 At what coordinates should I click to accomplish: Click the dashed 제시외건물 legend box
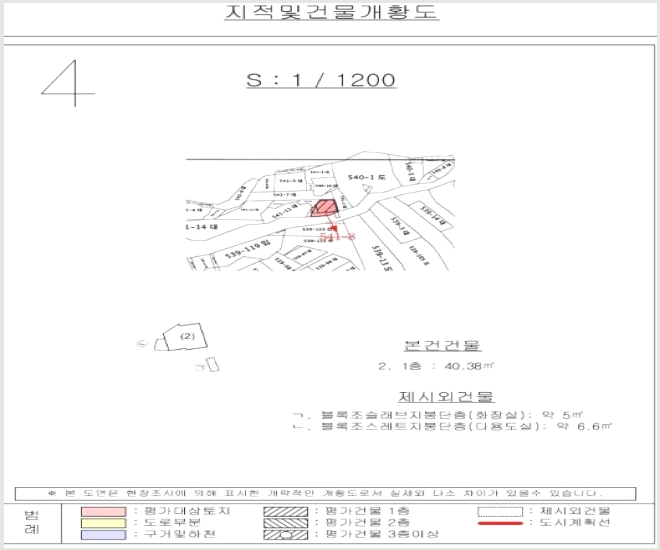pyautogui.click(x=500, y=512)
